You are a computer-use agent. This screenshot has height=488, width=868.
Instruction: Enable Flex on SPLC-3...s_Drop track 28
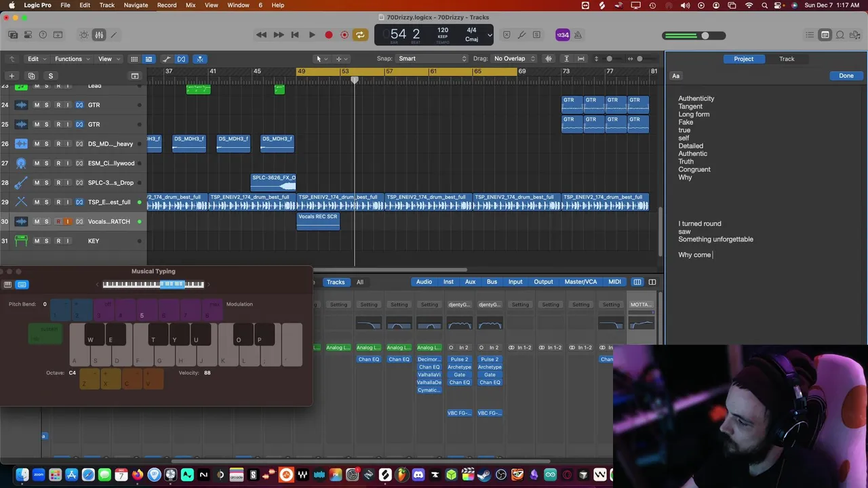point(79,183)
